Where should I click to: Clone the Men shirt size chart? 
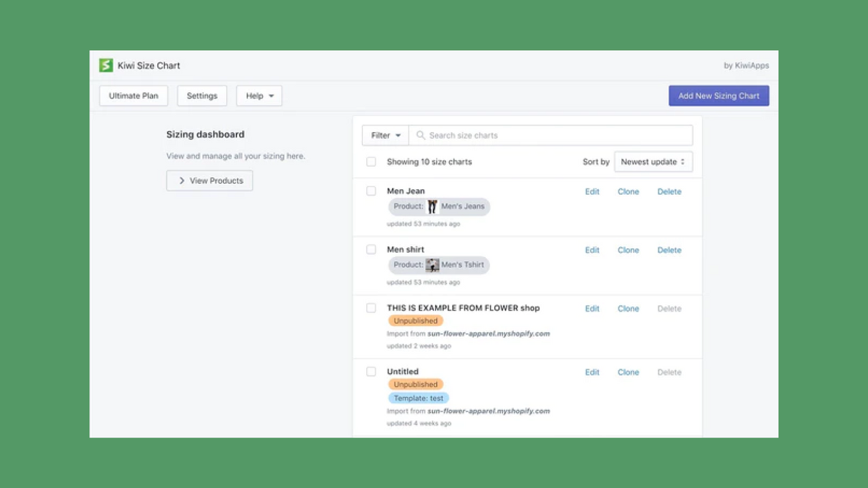(628, 250)
